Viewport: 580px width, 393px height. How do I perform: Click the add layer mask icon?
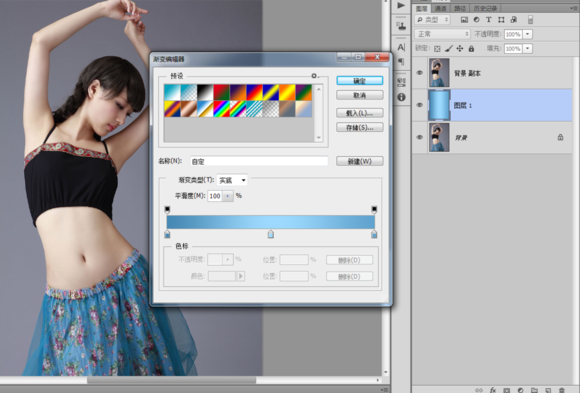[506, 390]
